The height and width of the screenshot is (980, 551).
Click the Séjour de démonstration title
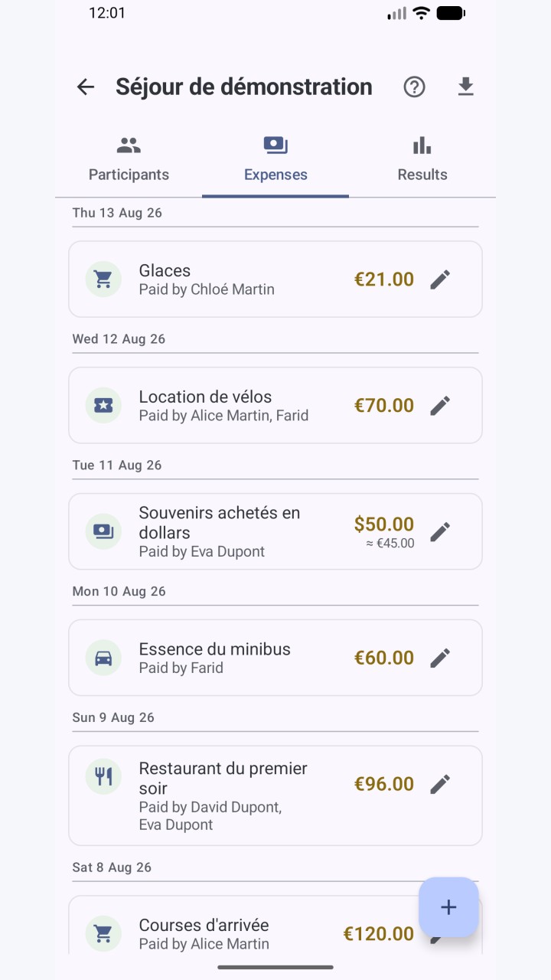pos(244,87)
